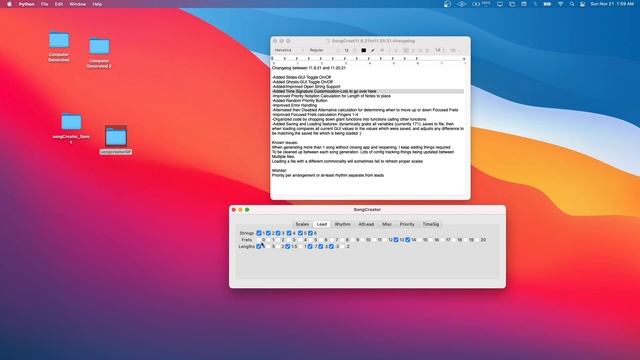Open the Helvetica font family dropdown
Viewport: 640px width, 360px height.
tap(289, 50)
